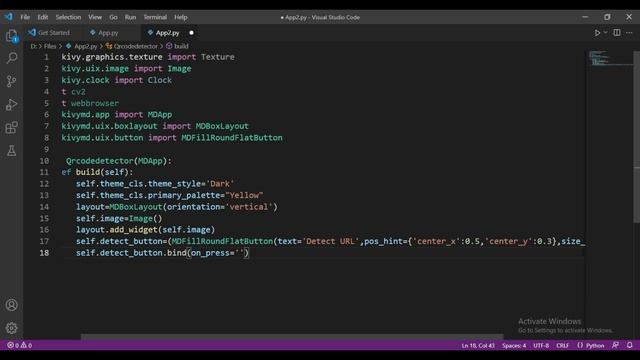Viewport: 640px width, 360px height.
Task: Select language mode Python
Action: tap(595, 345)
